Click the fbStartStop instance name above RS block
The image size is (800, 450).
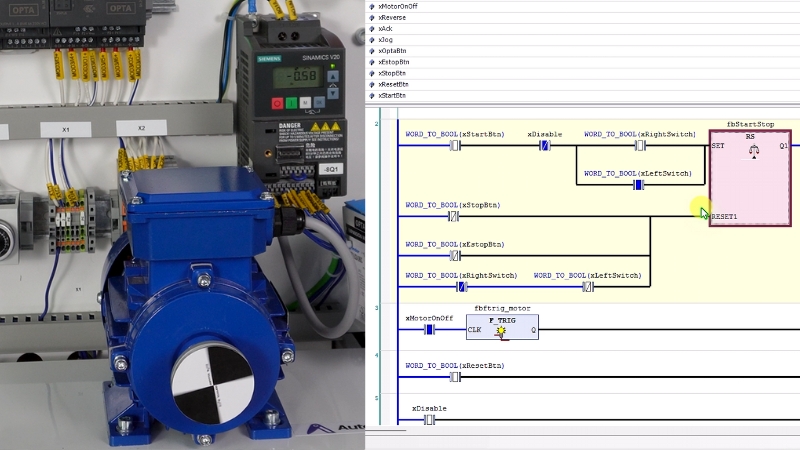(750, 124)
